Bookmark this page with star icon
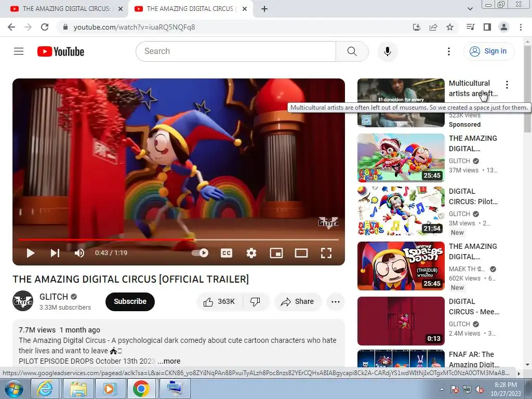 (x=450, y=27)
